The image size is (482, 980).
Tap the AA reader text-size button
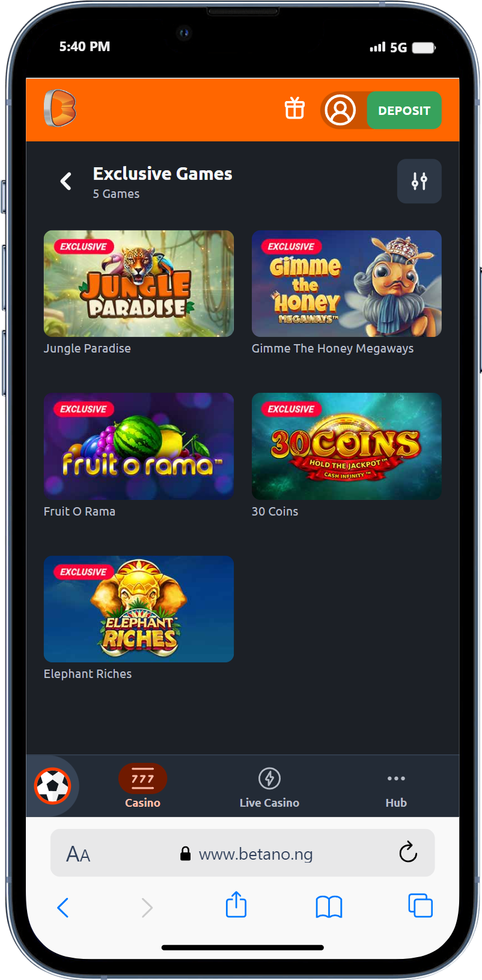78,854
